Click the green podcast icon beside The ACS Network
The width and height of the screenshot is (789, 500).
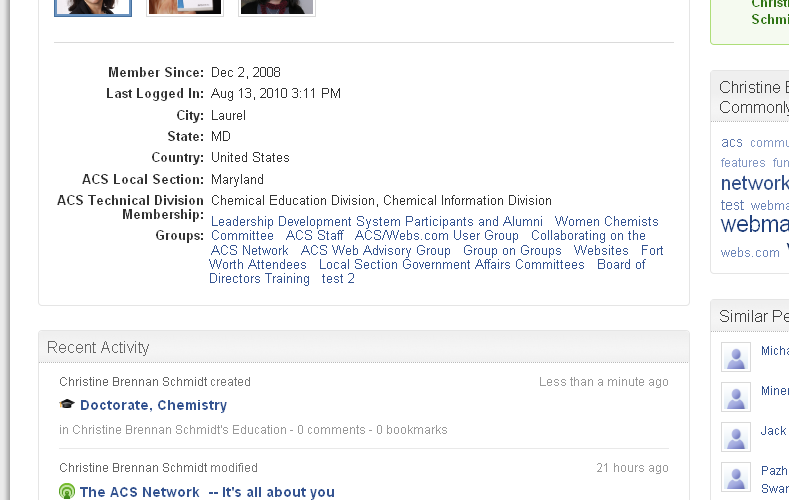tap(67, 492)
